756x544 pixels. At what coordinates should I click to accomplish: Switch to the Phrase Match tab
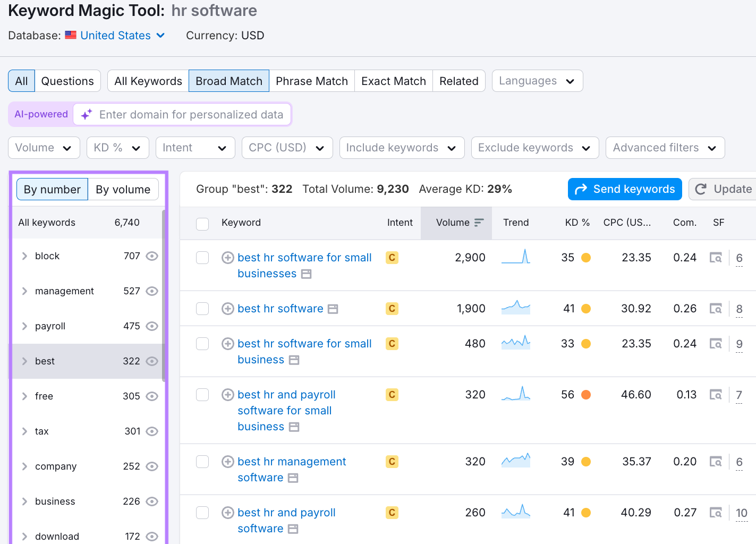(312, 81)
